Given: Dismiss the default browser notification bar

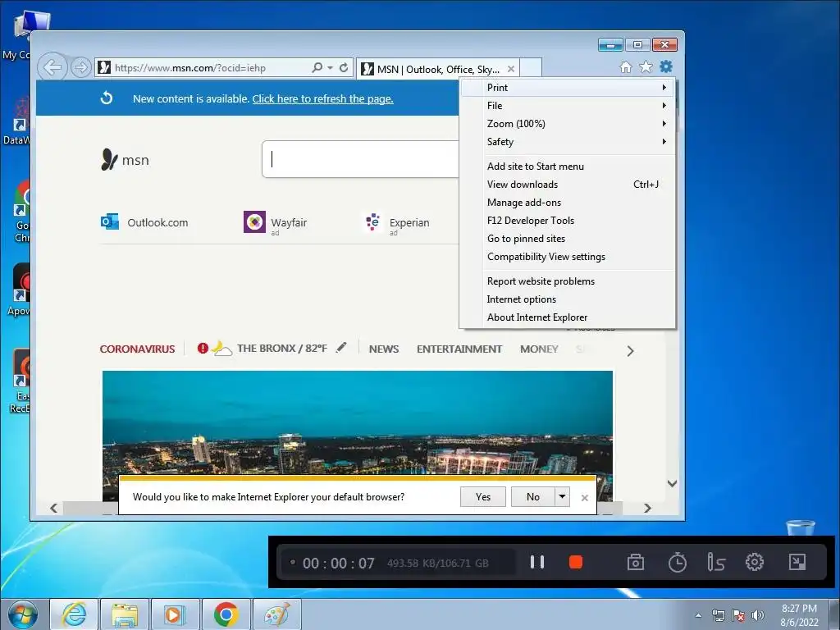Looking at the screenshot, I should 584,498.
